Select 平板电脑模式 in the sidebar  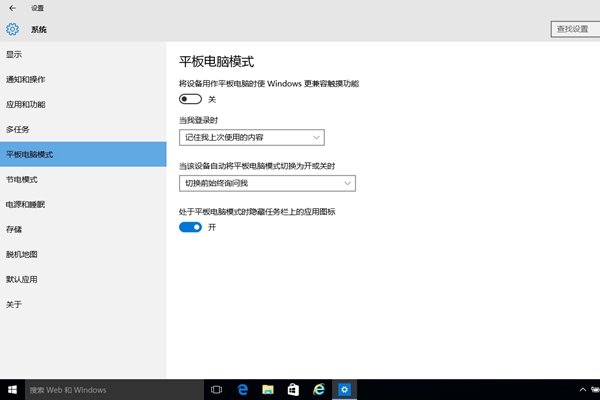[x=83, y=154]
